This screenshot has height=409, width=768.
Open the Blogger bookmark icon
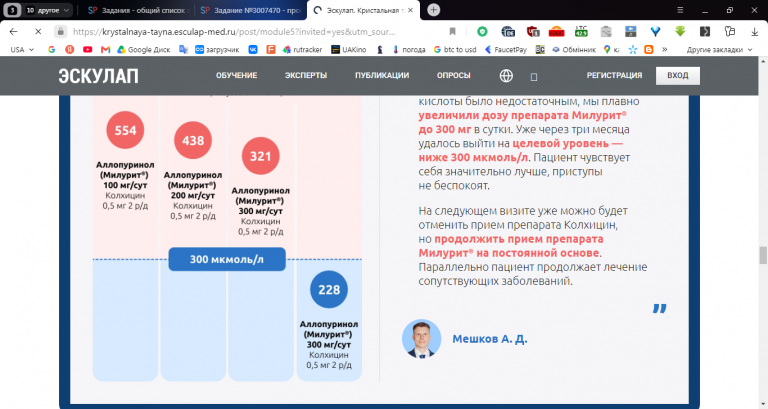tap(649, 49)
